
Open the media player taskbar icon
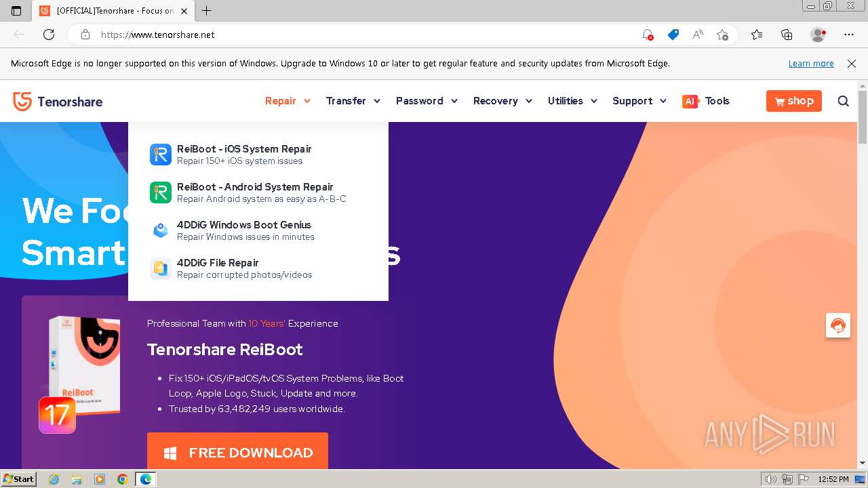point(100,479)
